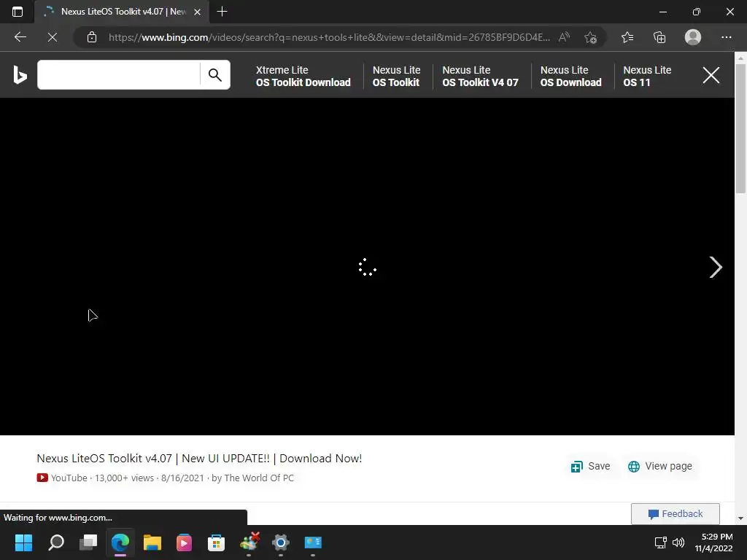Screen dimensions: 747x560
Task: Open a new browser tab
Action: click(222, 12)
